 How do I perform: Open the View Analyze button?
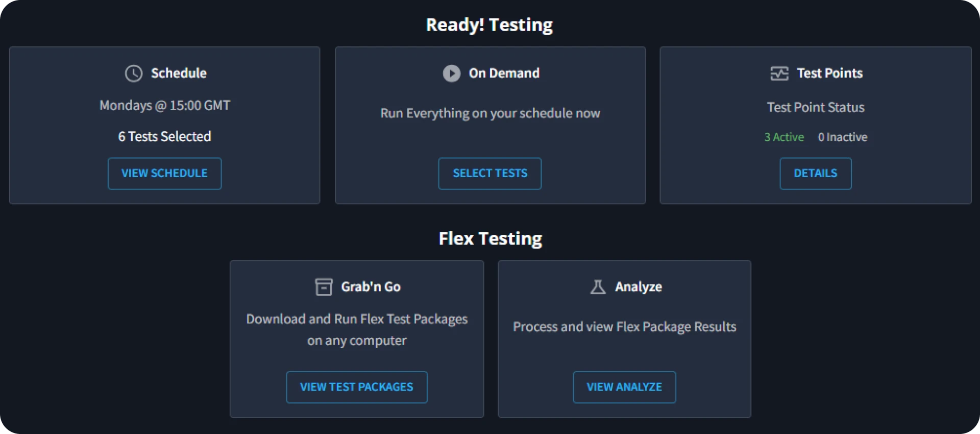coord(624,388)
